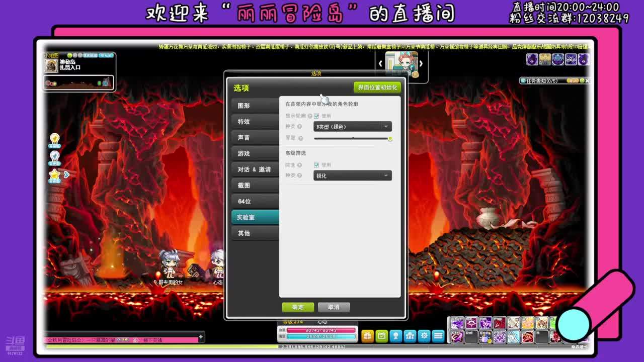
Task: Click the blue lightbulb notification icon
Action: point(54,158)
